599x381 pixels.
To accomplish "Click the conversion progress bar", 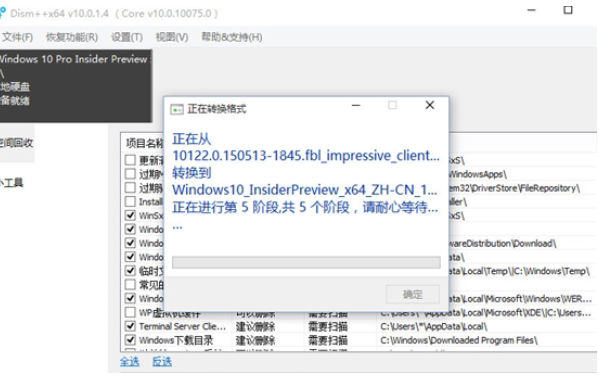I will coord(306,263).
